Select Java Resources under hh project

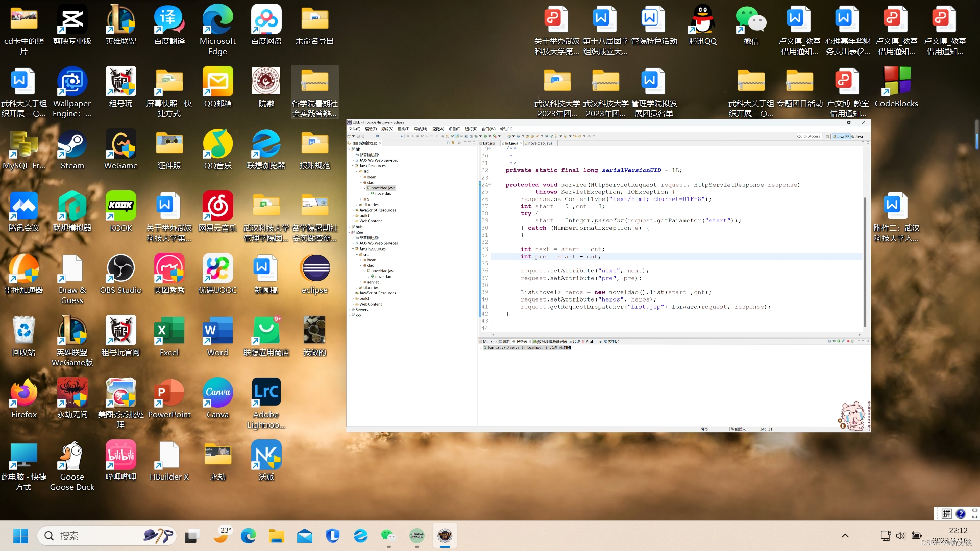coord(371,166)
